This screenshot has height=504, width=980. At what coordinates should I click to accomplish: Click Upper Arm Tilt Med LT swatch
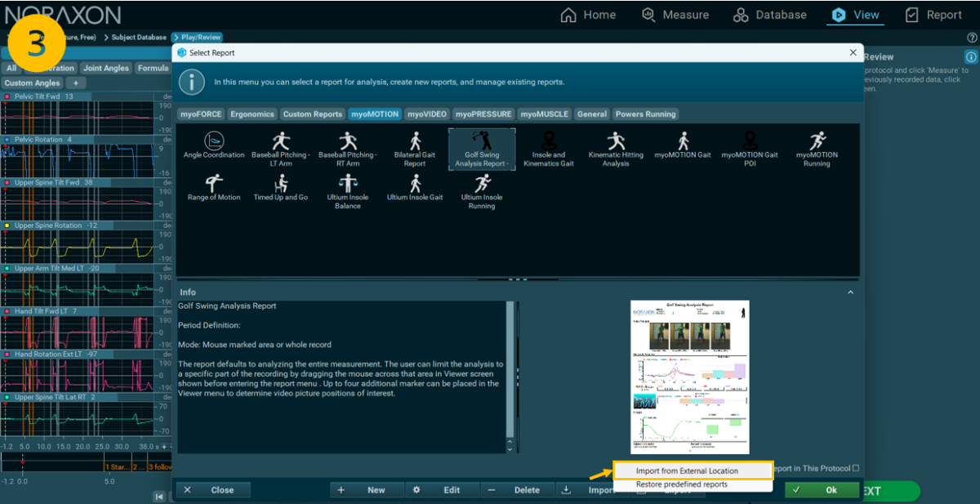click(7, 268)
